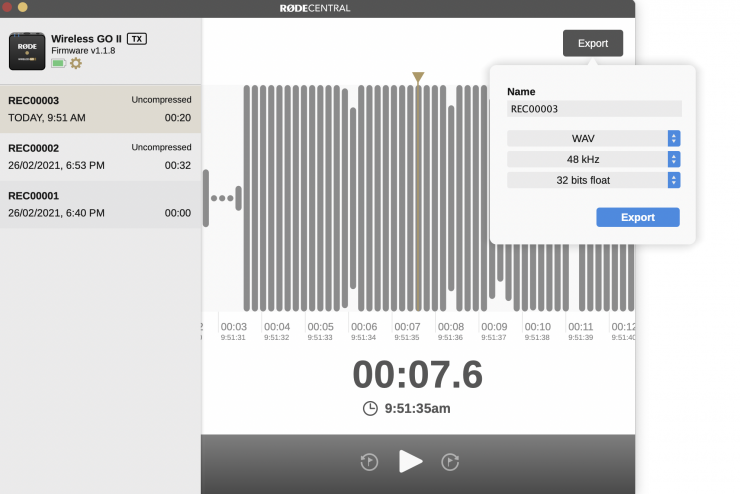Select the gold playhead marker on waveform
Viewport: 740px width, 494px height.
418,78
